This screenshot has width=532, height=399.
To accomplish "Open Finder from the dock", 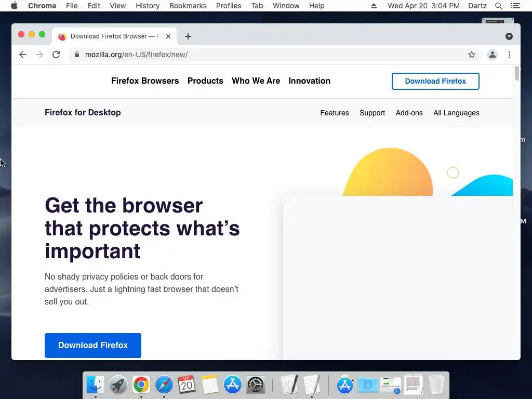I will tap(96, 384).
